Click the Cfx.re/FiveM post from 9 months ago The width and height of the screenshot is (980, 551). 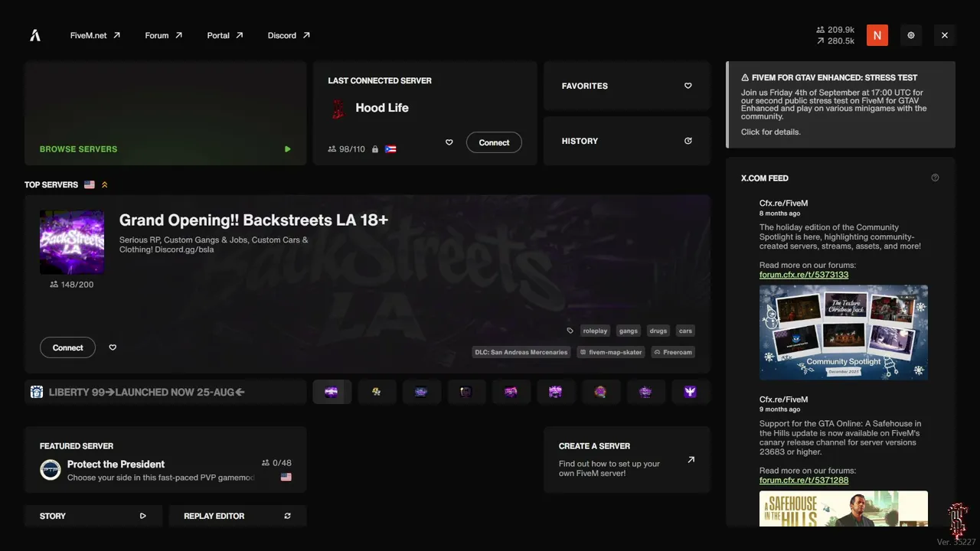pos(844,459)
